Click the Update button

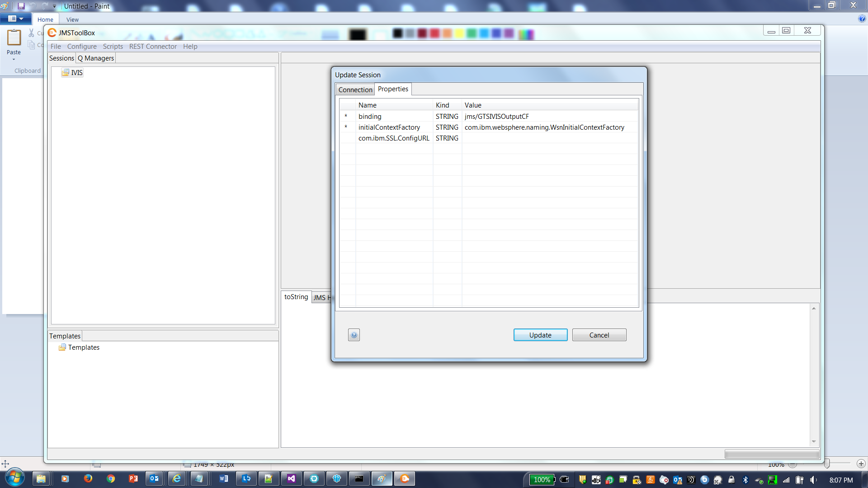(x=540, y=335)
